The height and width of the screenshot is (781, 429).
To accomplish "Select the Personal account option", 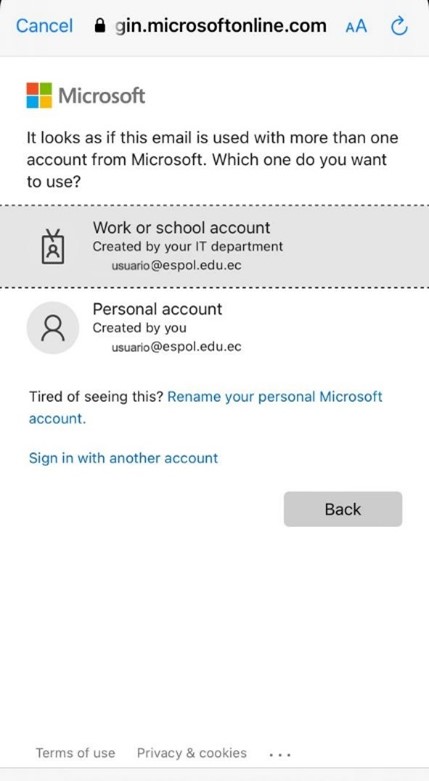I will point(214,328).
